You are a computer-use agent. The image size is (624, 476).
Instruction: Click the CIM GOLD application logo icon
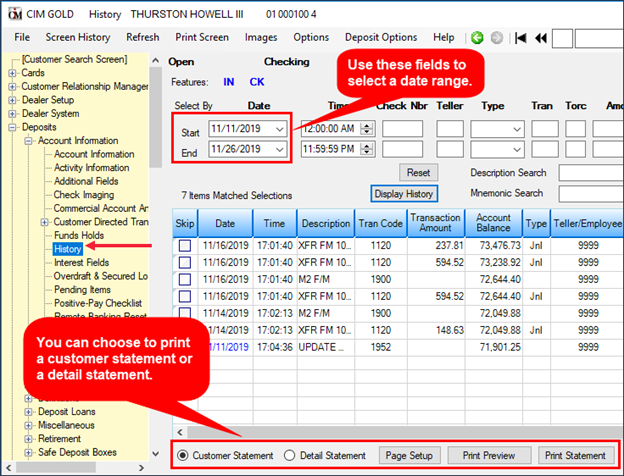click(x=15, y=14)
